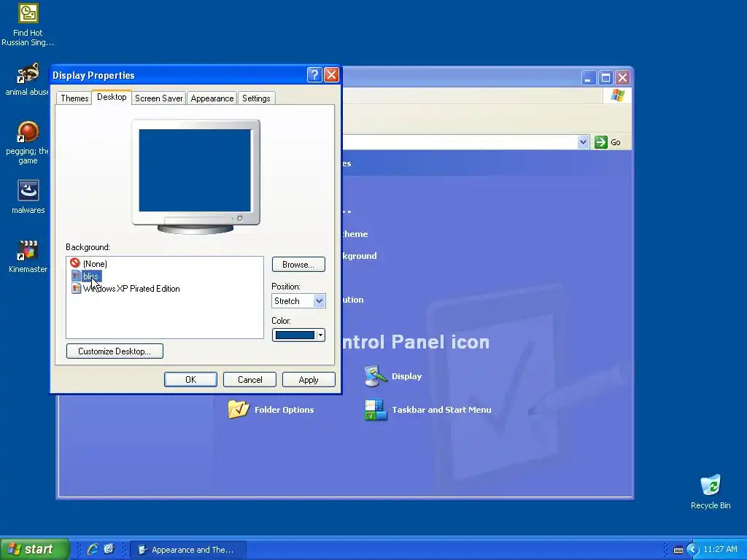This screenshot has height=560, width=747.
Task: Minimize the Control Panel window
Action: coord(589,77)
